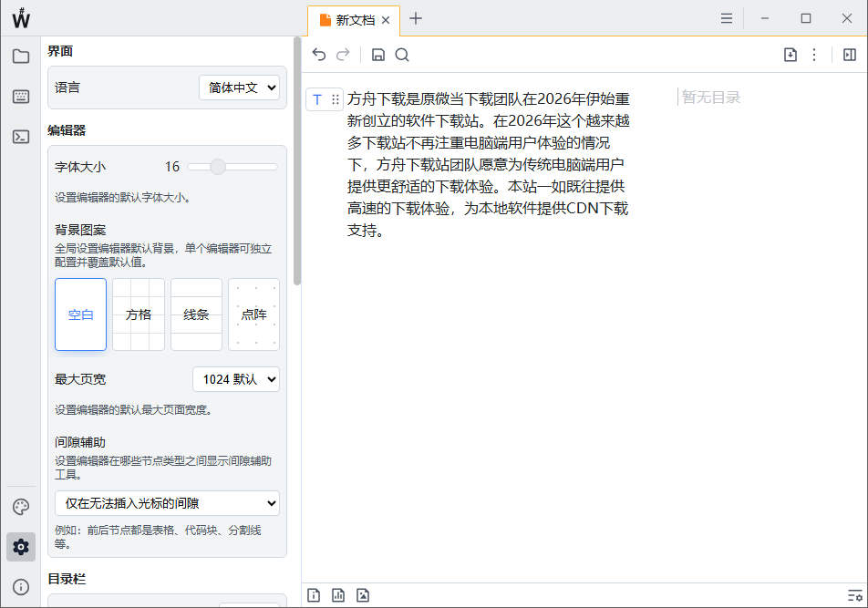Open document info icon in bottom bar
Image resolution: width=868 pixels, height=608 pixels.
[x=314, y=595]
